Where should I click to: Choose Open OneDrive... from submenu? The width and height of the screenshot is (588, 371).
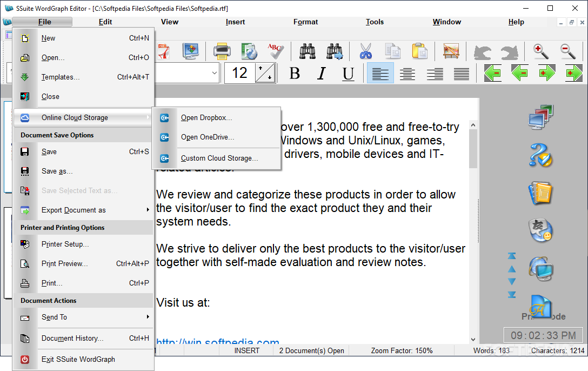pos(216,137)
